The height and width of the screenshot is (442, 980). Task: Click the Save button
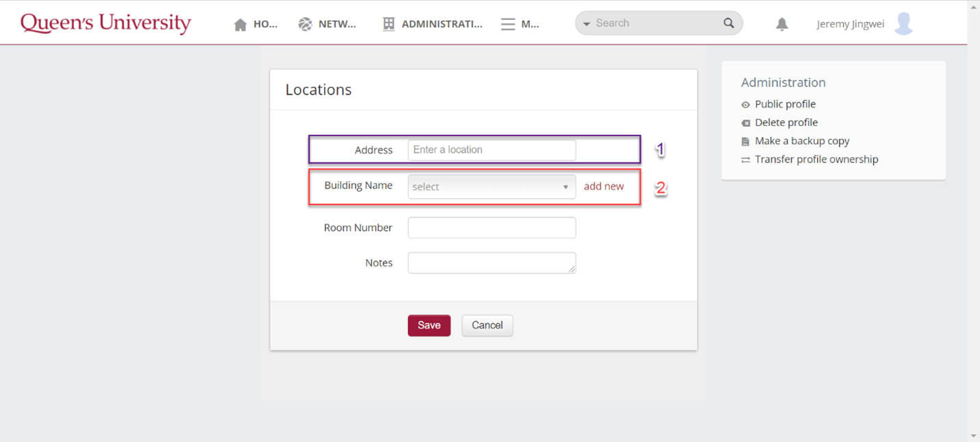click(x=429, y=326)
